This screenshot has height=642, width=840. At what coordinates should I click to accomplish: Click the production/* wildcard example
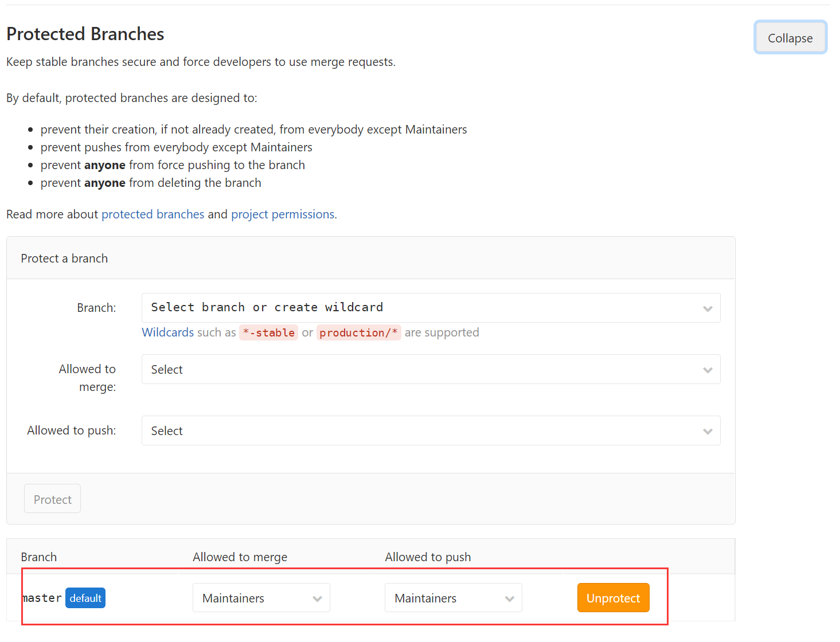click(358, 332)
